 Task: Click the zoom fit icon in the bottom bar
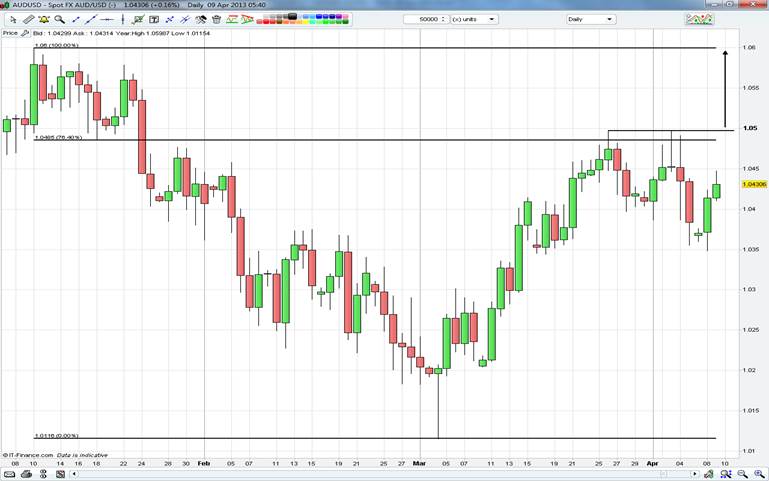pos(726,474)
